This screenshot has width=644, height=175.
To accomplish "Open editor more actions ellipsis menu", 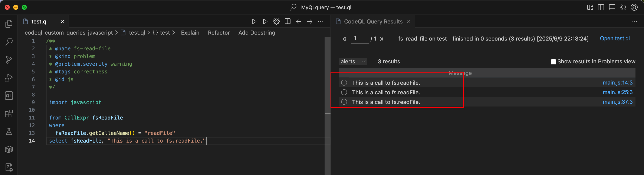I will pos(321,22).
